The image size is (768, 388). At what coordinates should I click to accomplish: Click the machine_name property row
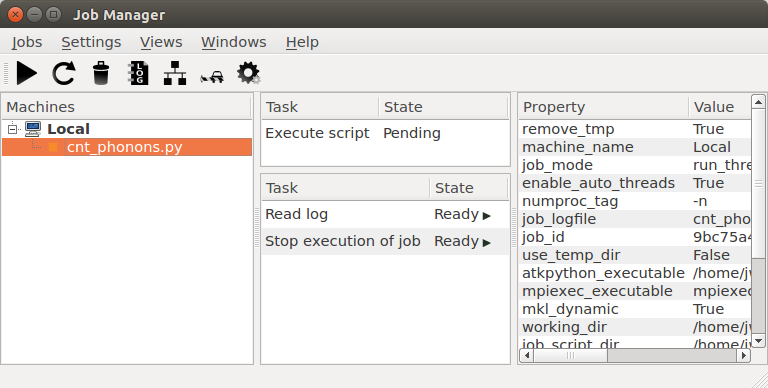635,147
